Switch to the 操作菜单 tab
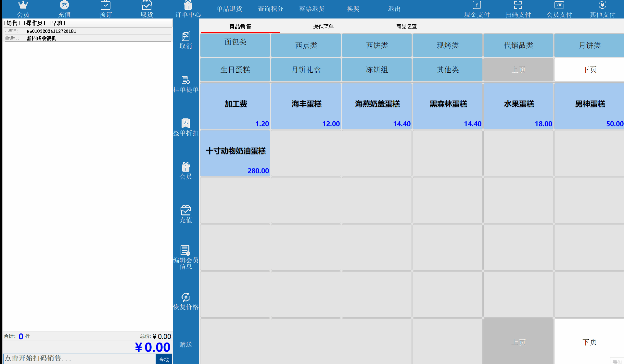The height and width of the screenshot is (364, 624). (323, 26)
